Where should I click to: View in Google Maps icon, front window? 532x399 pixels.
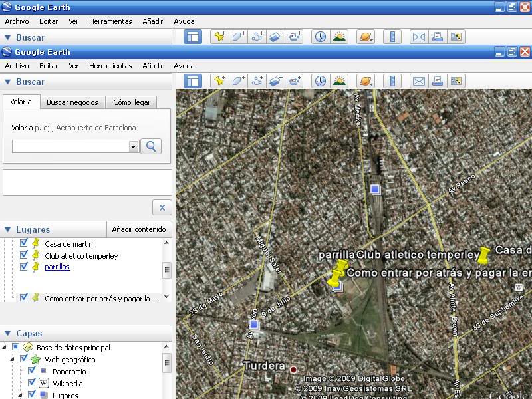[456, 81]
